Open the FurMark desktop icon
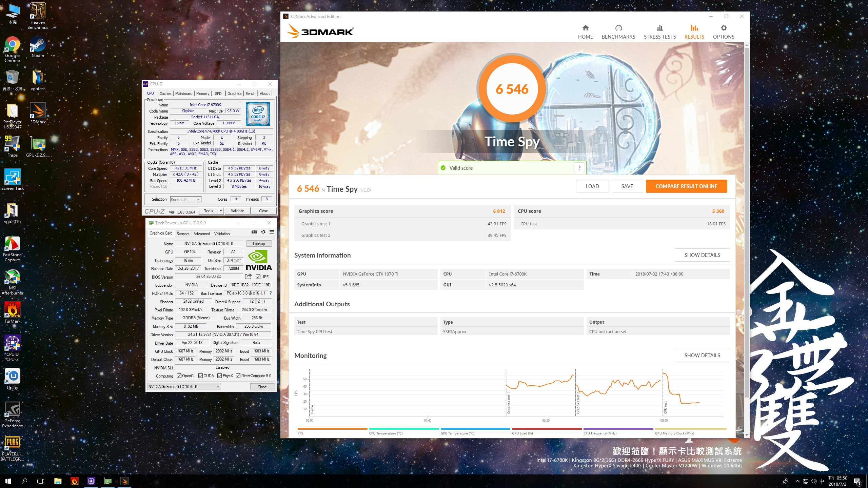 12,313
